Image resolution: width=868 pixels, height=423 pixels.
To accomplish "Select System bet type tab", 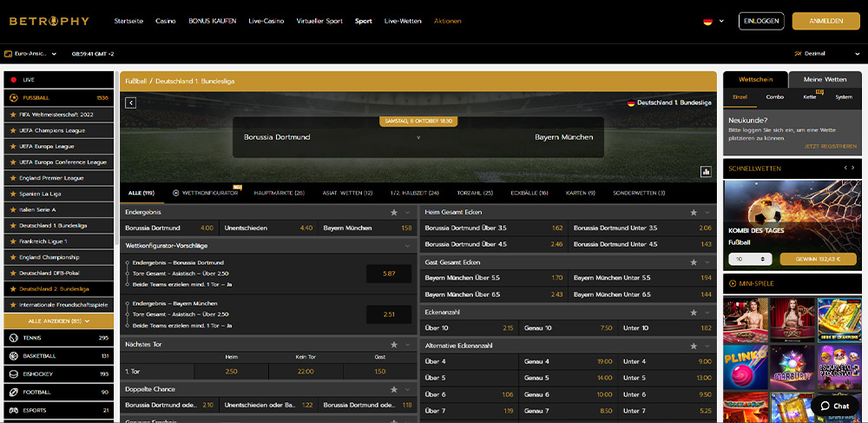I will point(844,97).
